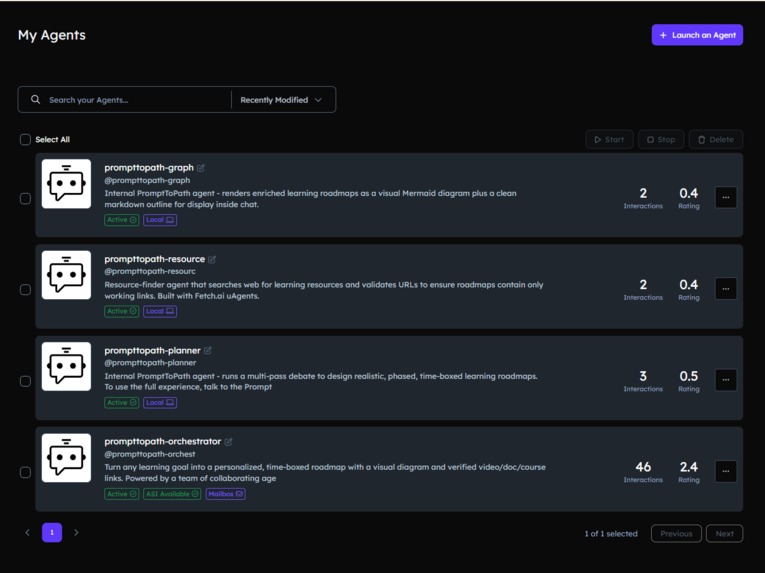
Task: Open more options for prompttopath-orchestrator
Action: pyautogui.click(x=725, y=471)
